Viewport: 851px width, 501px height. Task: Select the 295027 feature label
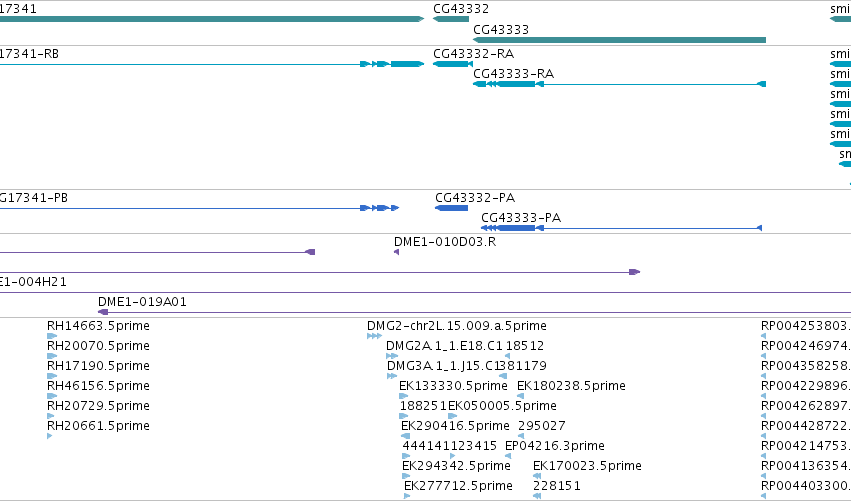[542, 426]
